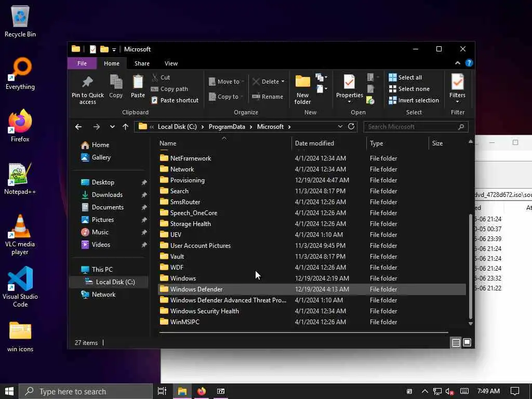
Task: Click Select all
Action: point(405,77)
